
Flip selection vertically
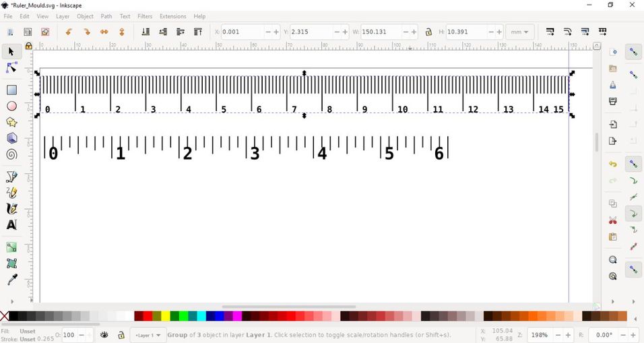[122, 32]
